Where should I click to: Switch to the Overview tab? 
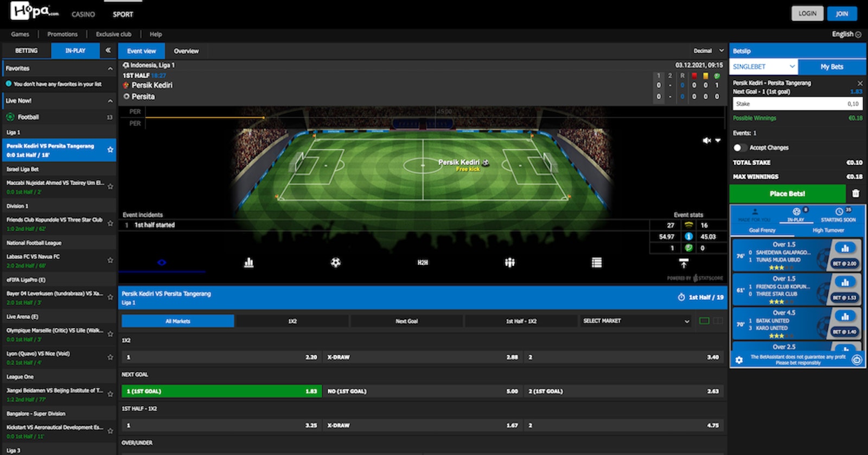[186, 51]
